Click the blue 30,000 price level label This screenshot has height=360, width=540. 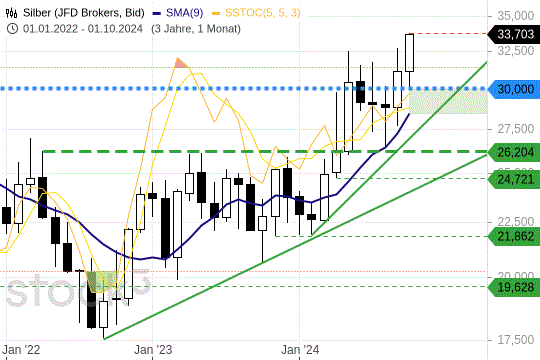coord(515,89)
